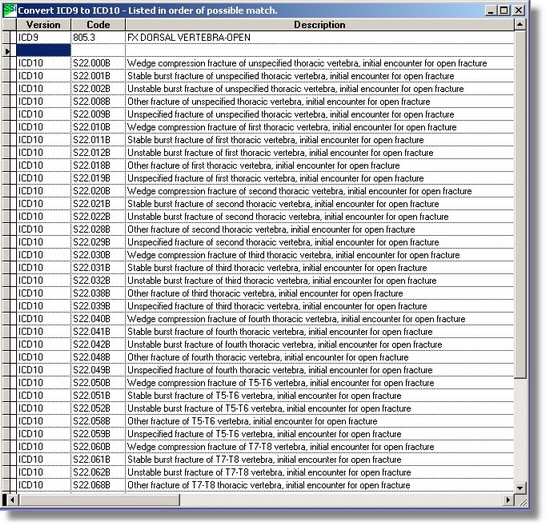Image resolution: width=546 pixels, height=526 pixels.
Task: Click the horizontal scrollbar right arrow
Action: tap(508, 500)
